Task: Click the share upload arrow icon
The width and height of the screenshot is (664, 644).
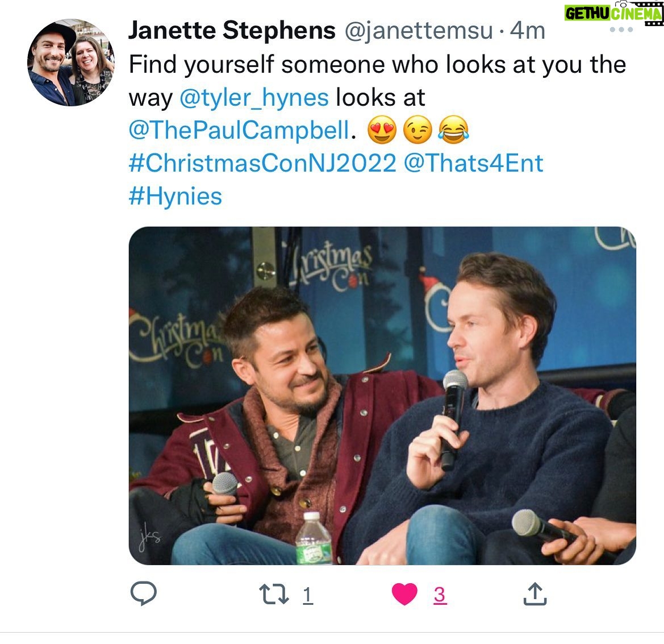Action: coord(535,593)
